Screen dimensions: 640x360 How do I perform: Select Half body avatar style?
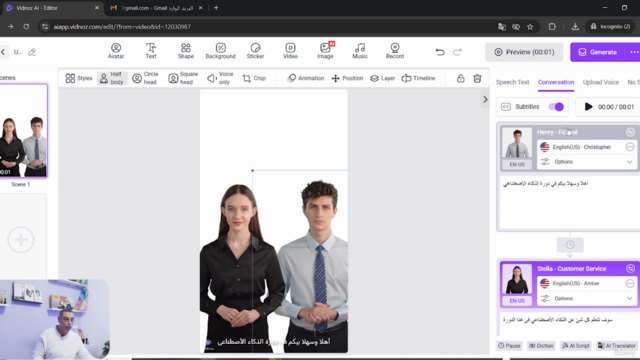pyautogui.click(x=112, y=78)
